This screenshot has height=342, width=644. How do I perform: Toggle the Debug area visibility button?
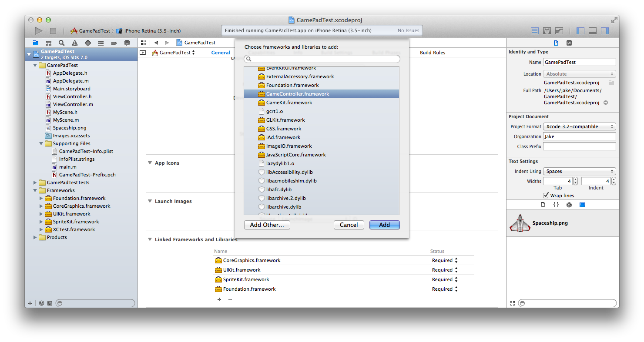(592, 31)
